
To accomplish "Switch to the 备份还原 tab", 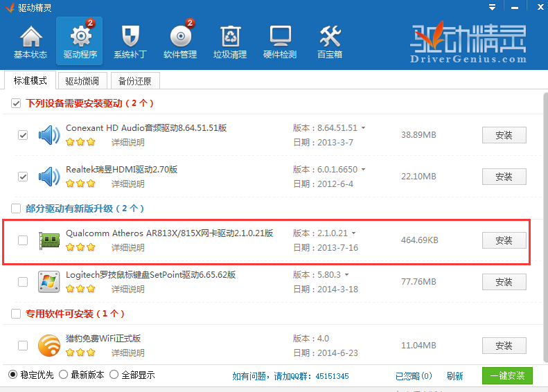I will (134, 81).
